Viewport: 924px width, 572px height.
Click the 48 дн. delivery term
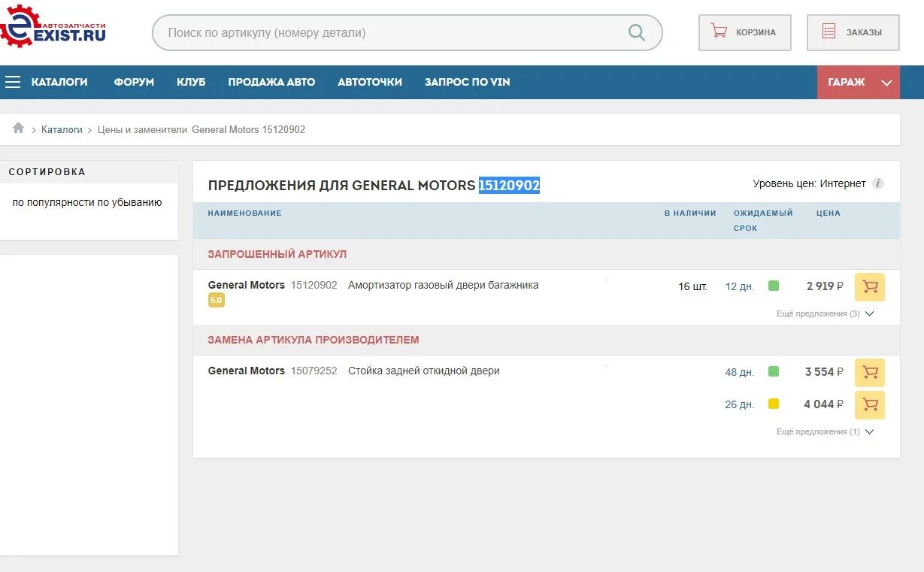point(740,372)
